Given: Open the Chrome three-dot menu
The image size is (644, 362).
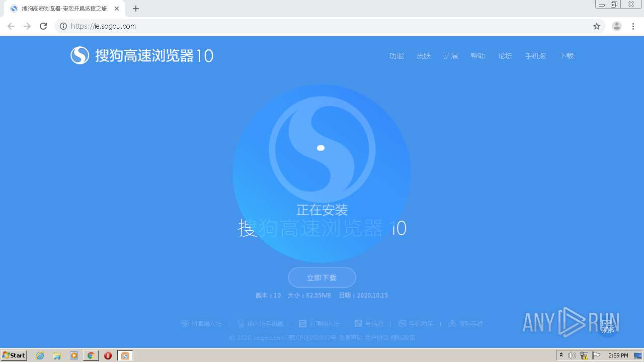Looking at the screenshot, I should pyautogui.click(x=633, y=26).
